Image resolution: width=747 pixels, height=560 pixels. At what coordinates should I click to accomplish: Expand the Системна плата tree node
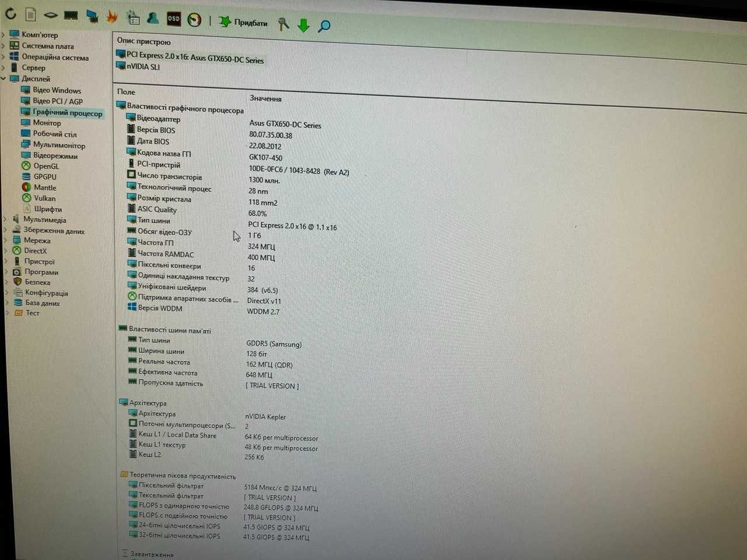coord(4,45)
